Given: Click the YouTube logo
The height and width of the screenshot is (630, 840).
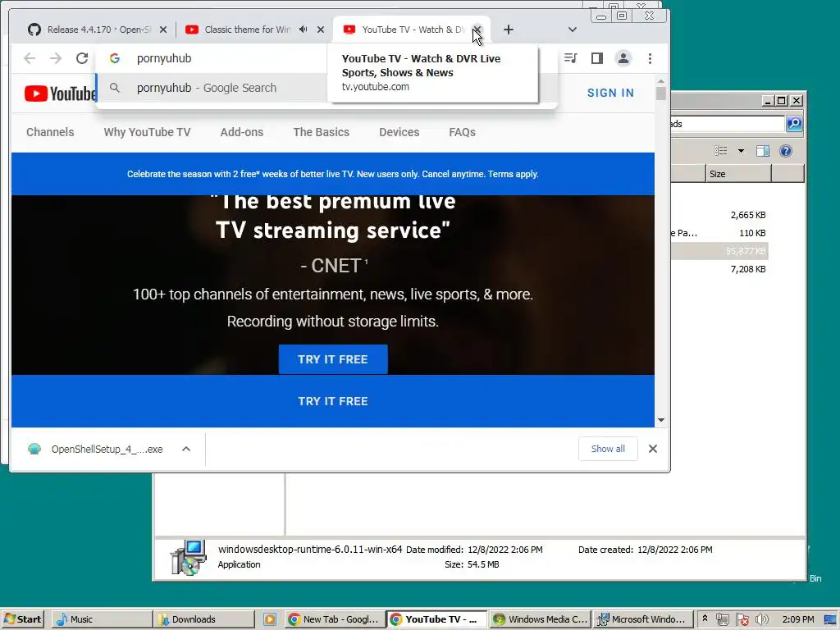Looking at the screenshot, I should [x=60, y=94].
